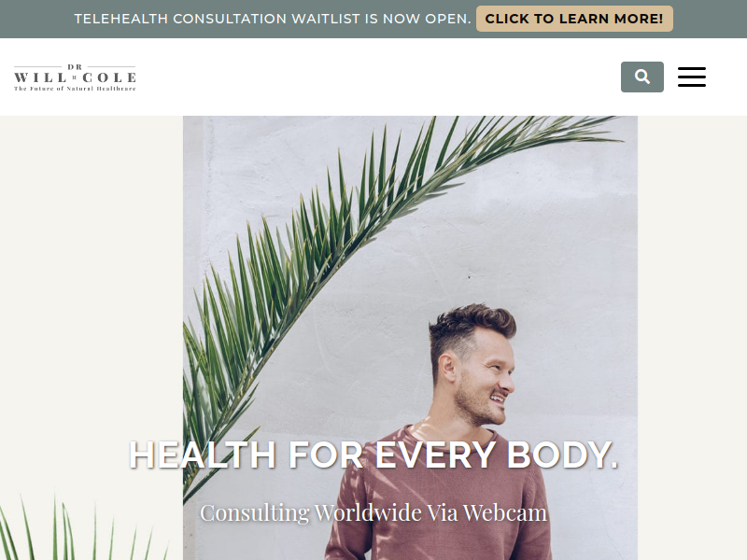Click the word 'BODY.' in the headline

coord(562,455)
